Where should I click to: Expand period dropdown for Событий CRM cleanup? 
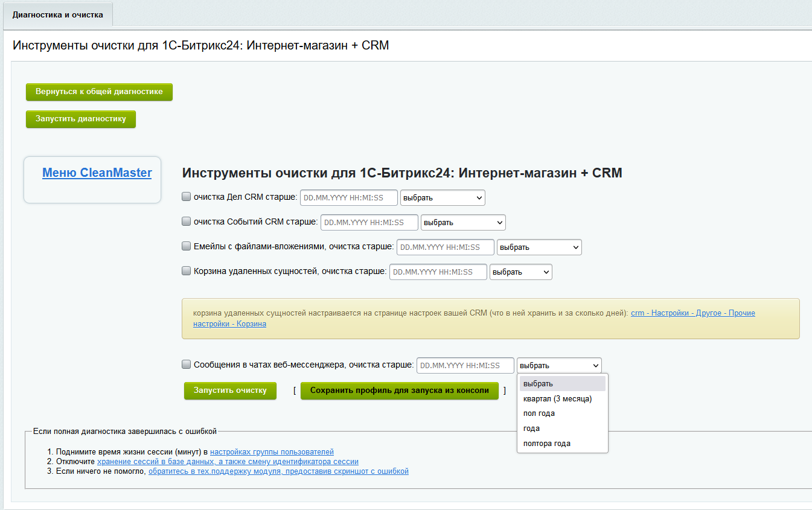tap(463, 223)
